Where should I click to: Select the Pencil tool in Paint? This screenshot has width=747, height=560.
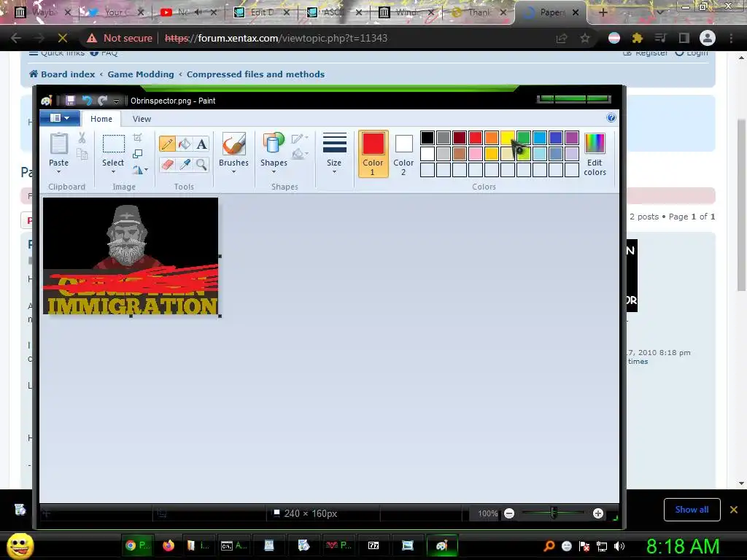[167, 144]
